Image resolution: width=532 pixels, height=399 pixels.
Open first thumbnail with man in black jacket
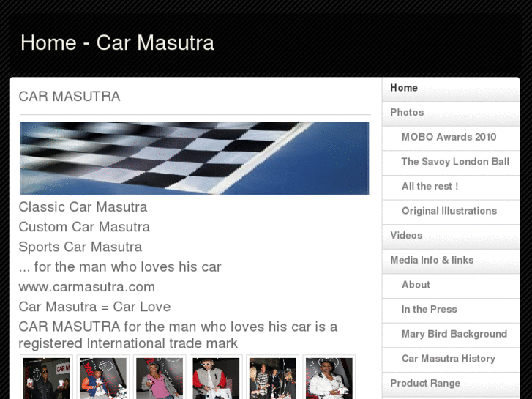[47, 378]
